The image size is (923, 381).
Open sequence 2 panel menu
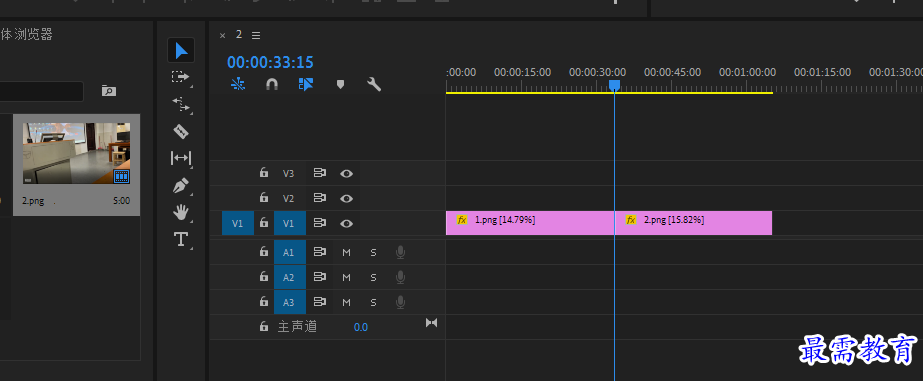point(256,35)
